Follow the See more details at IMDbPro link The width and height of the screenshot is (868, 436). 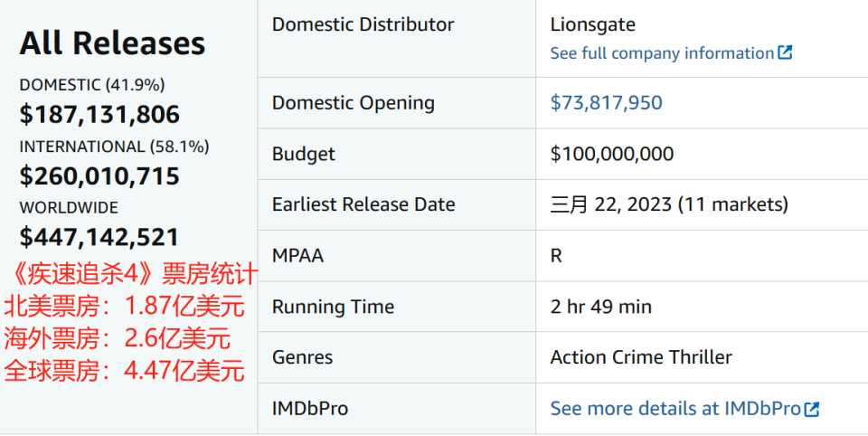675,409
